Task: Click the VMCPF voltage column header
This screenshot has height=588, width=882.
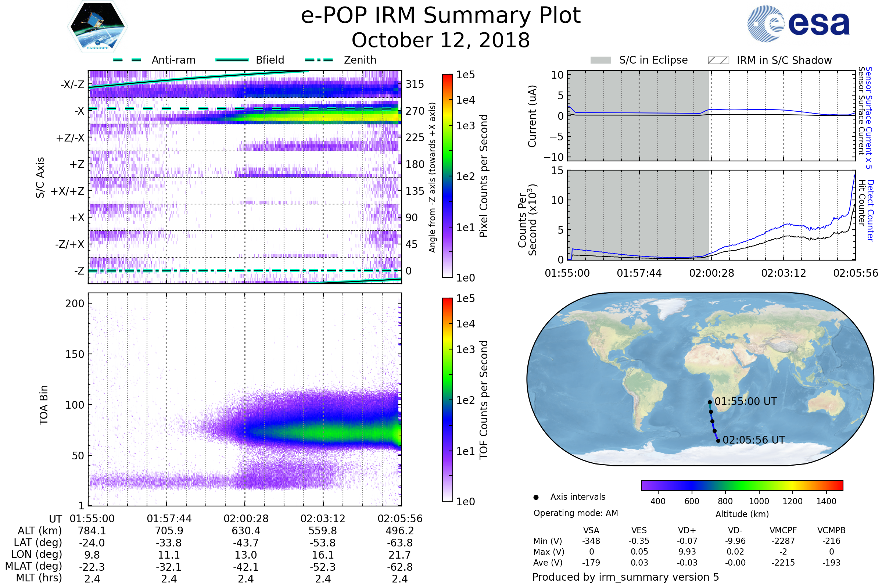Action: coord(783,530)
